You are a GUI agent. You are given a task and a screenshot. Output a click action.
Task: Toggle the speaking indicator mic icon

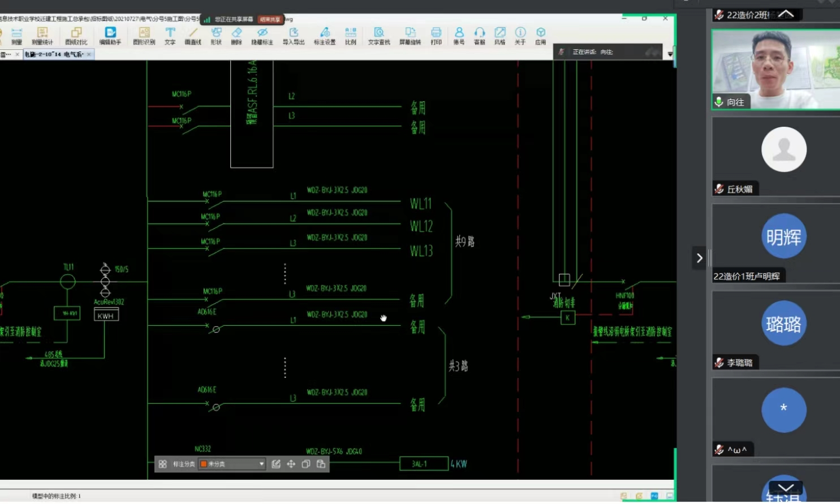[561, 52]
